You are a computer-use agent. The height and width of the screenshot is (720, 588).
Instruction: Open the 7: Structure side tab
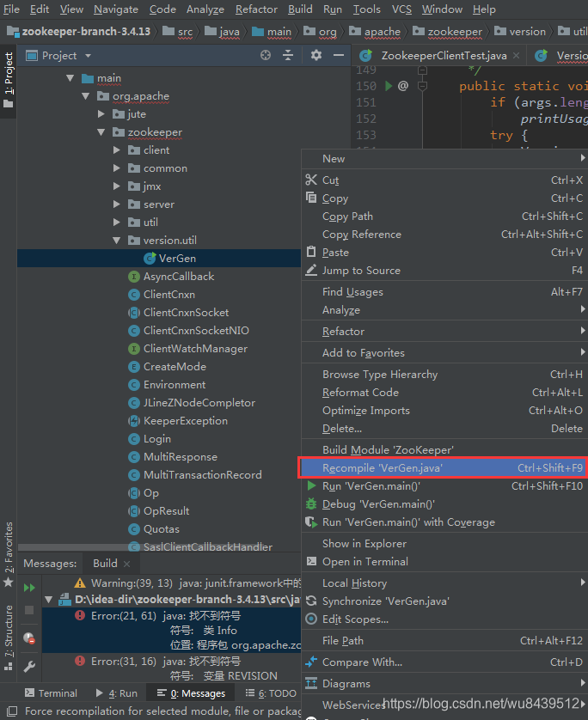[9, 638]
